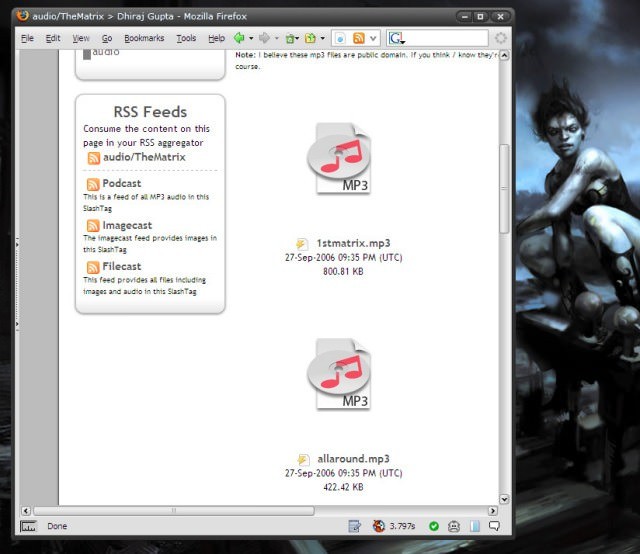Open the forward history dropdown arrow

point(276,38)
